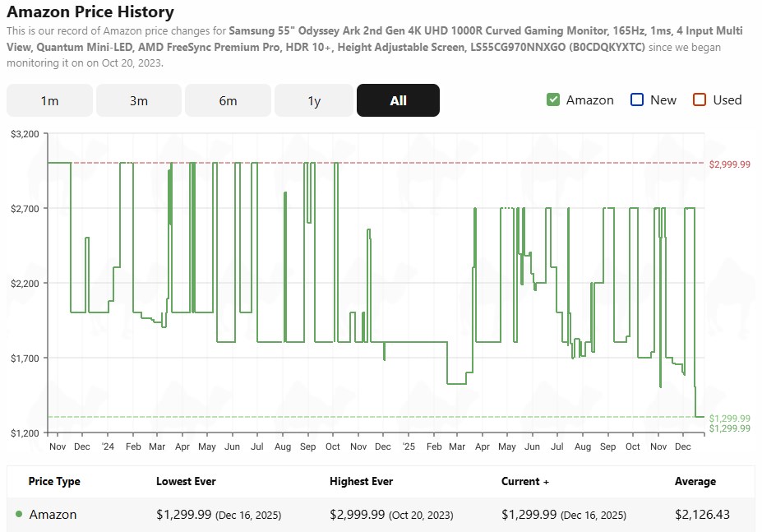This screenshot has width=762, height=532.
Task: Click the Average column header
Action: (695, 481)
